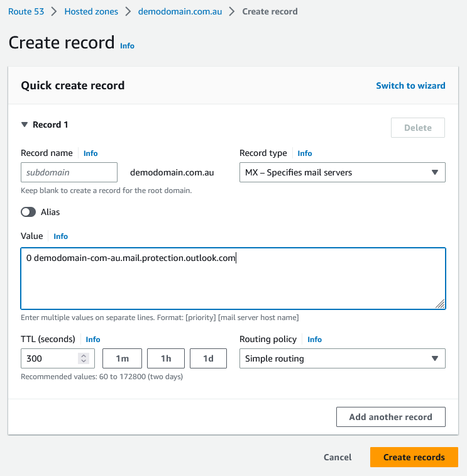Viewport: 467px width, 476px height.
Task: Set TTL to 1d preset
Action: pyautogui.click(x=208, y=358)
